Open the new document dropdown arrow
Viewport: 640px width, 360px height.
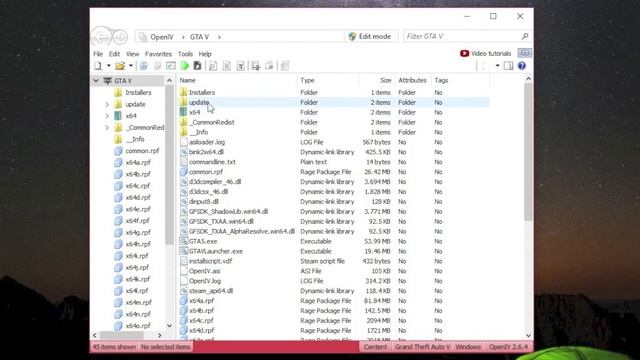pyautogui.click(x=109, y=66)
